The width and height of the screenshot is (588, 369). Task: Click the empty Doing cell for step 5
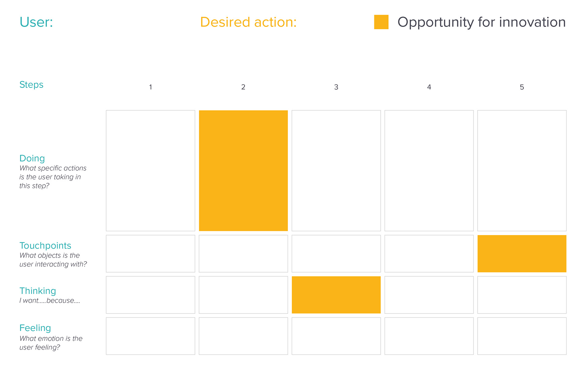[522, 171]
